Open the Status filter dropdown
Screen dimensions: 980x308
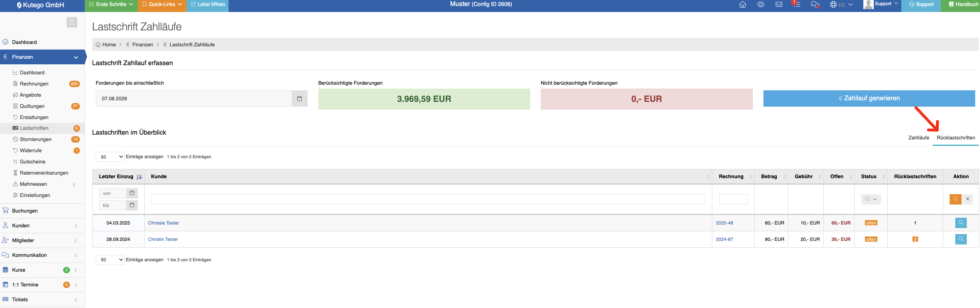(871, 199)
